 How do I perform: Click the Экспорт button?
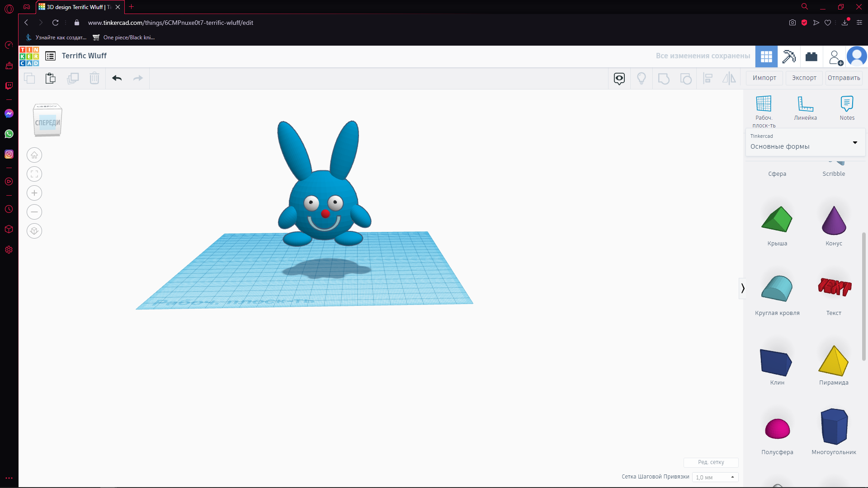804,78
